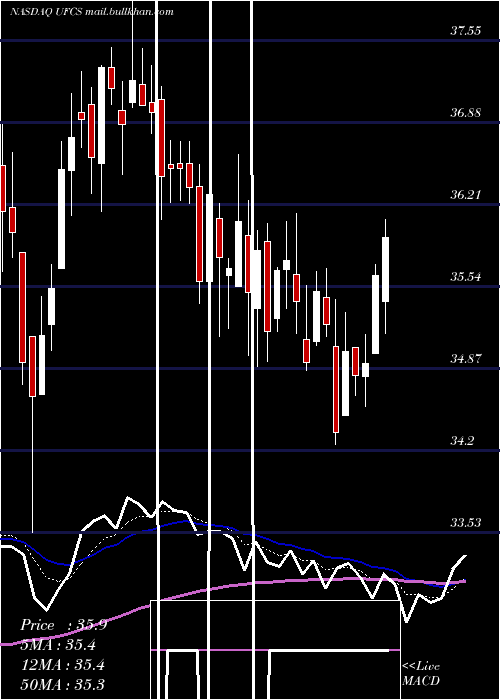Image resolution: width=500 pixels, height=700 pixels.
Task: Click the 5MA : 35.4 readout
Action: (x=58, y=645)
